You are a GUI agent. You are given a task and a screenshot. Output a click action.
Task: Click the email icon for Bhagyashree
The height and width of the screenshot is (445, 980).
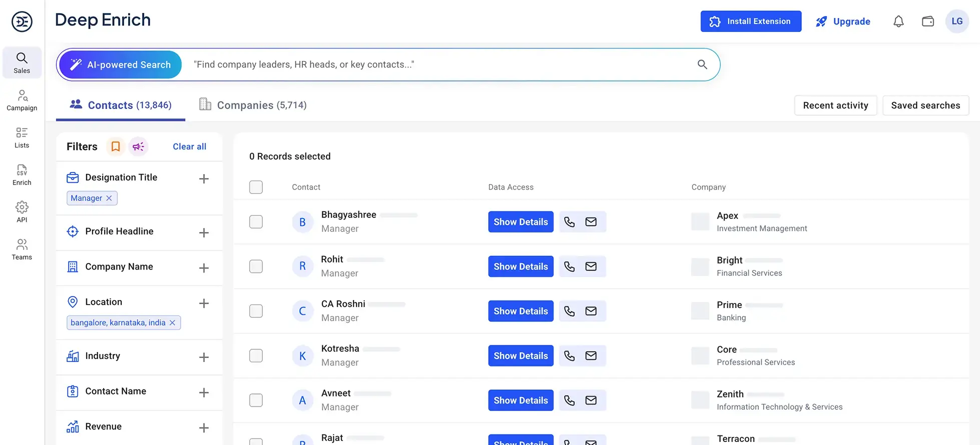591,222
